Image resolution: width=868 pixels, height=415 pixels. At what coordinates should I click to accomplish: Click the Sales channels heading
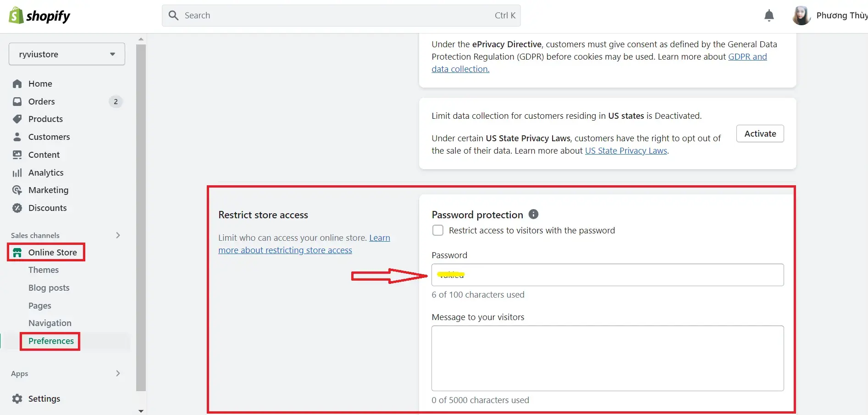[35, 236]
